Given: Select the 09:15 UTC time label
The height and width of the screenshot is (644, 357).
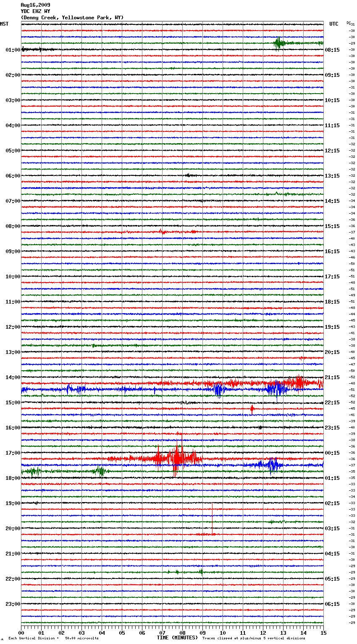Looking at the screenshot, I should tap(332, 75).
